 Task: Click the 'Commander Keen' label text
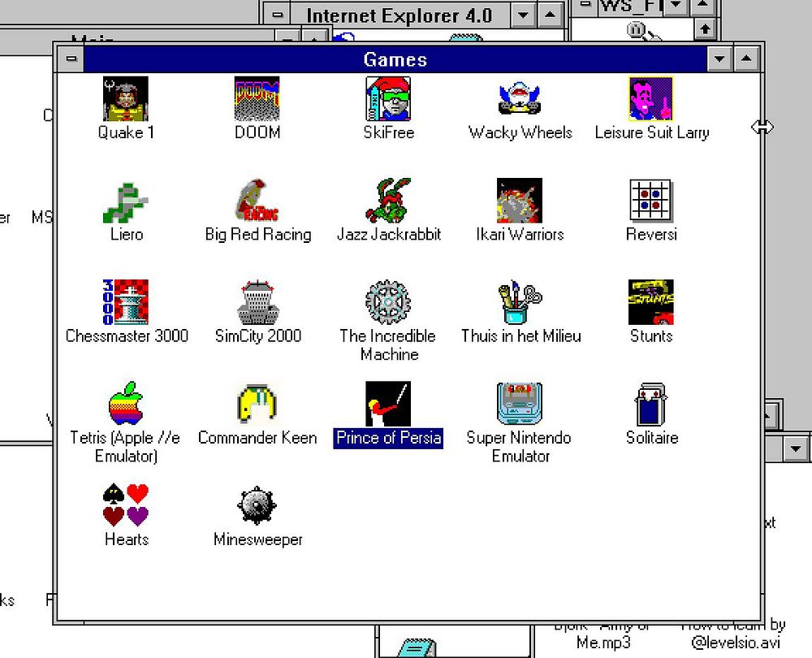pyautogui.click(x=257, y=438)
